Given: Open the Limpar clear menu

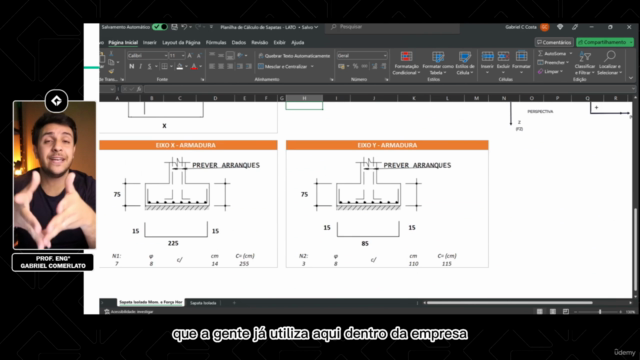Looking at the screenshot, I should [x=550, y=71].
